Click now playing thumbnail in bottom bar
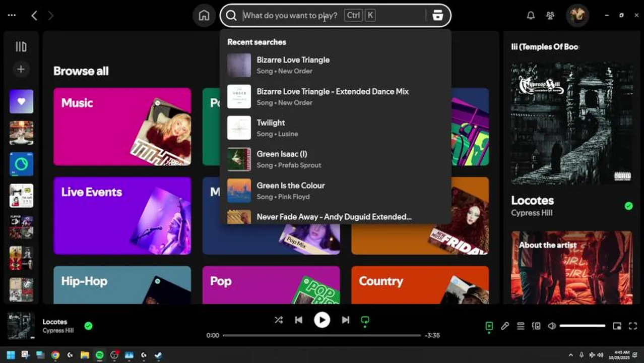 click(x=21, y=326)
